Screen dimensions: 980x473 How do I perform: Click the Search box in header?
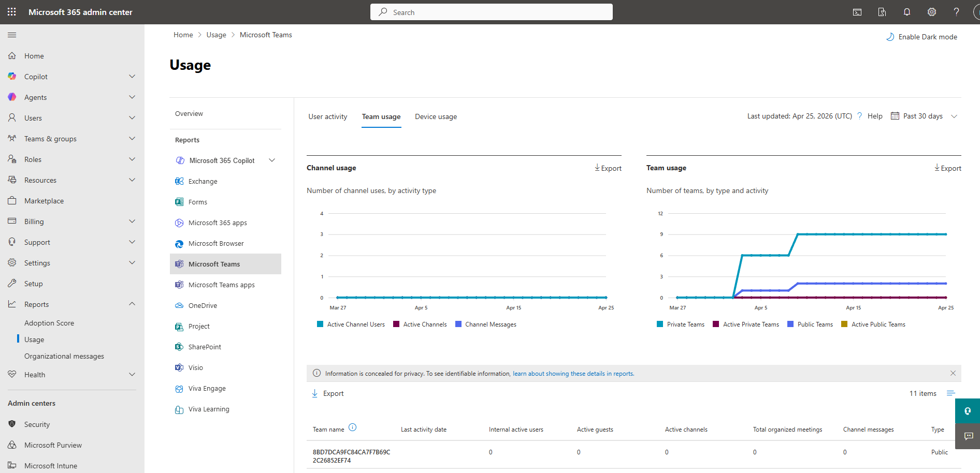492,12
